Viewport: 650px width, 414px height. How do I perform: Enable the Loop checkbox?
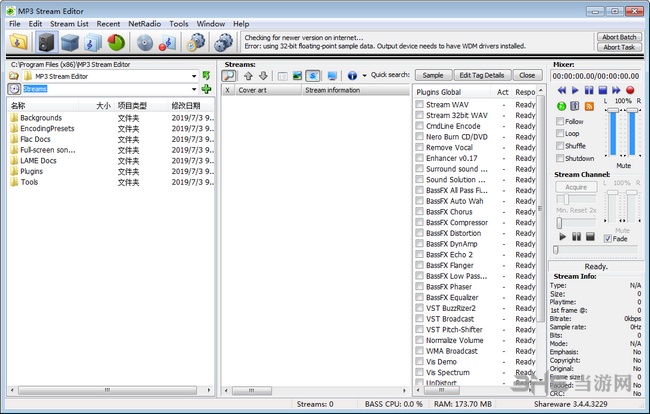pyautogui.click(x=560, y=133)
